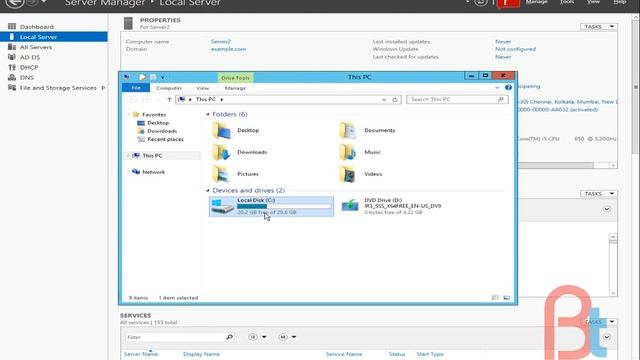Open DHCP in Server Manager sidebar
Viewport: 640px width, 360px height.
tap(29, 67)
